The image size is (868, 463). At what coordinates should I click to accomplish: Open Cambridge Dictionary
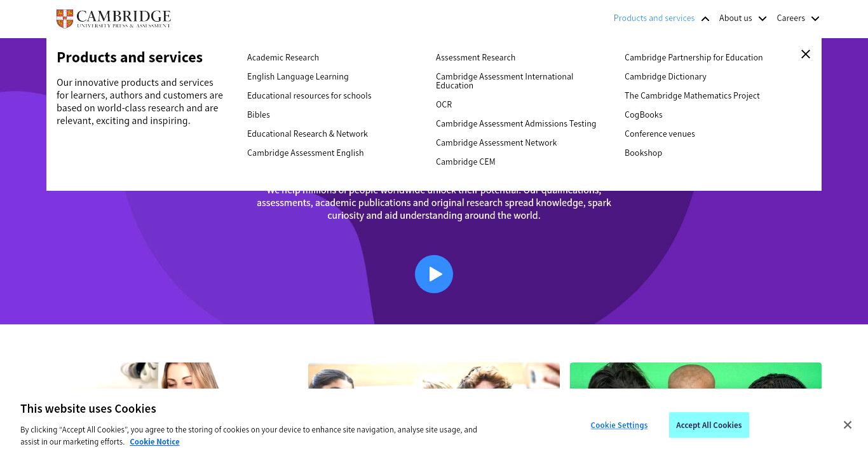[x=665, y=76]
